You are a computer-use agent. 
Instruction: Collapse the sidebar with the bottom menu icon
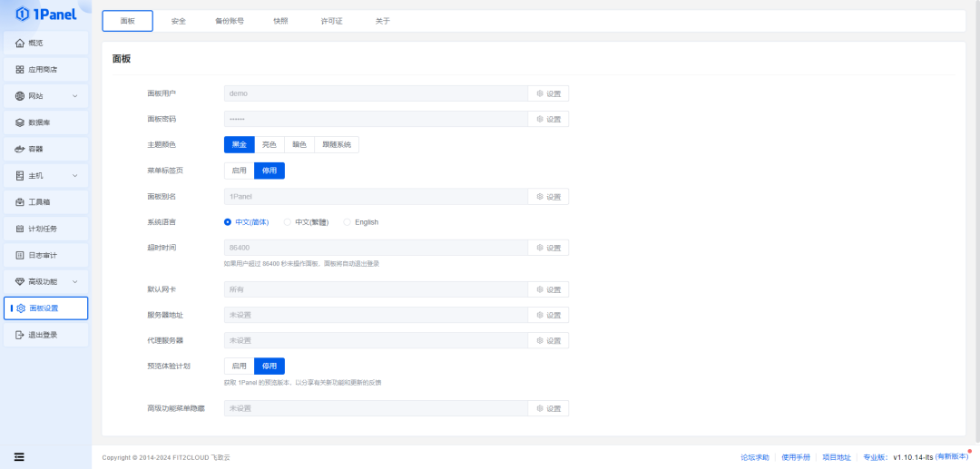[x=19, y=457]
